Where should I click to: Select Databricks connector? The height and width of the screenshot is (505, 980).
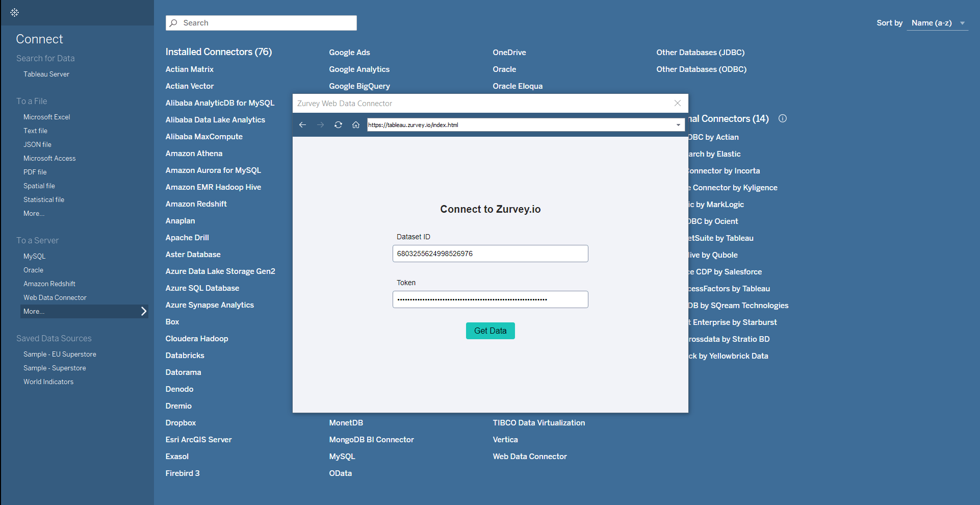pos(185,356)
